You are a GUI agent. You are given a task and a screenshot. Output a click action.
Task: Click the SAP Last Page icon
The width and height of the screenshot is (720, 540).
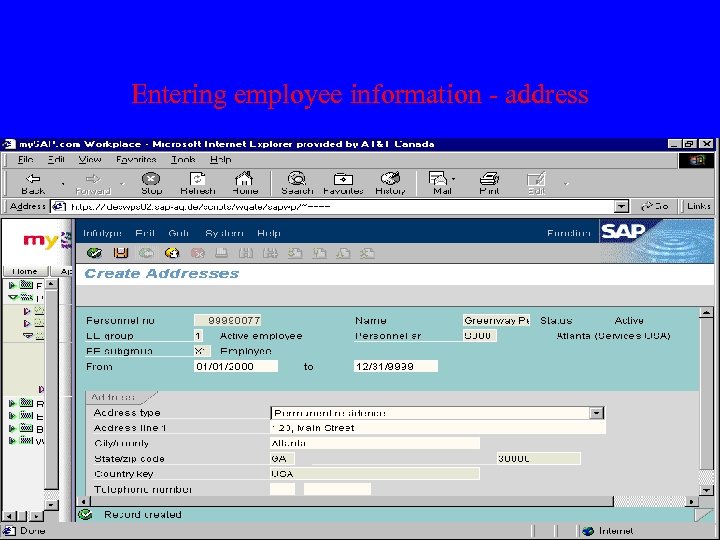click(x=367, y=253)
